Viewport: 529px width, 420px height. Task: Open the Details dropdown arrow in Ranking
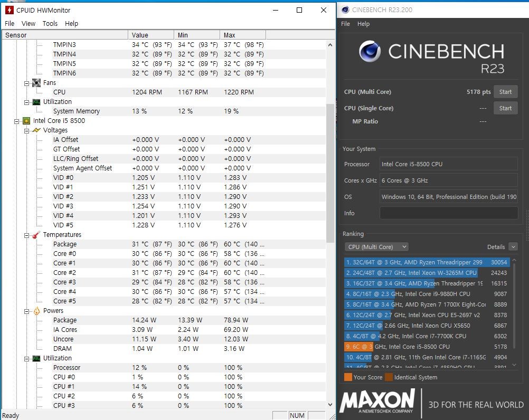click(513, 247)
